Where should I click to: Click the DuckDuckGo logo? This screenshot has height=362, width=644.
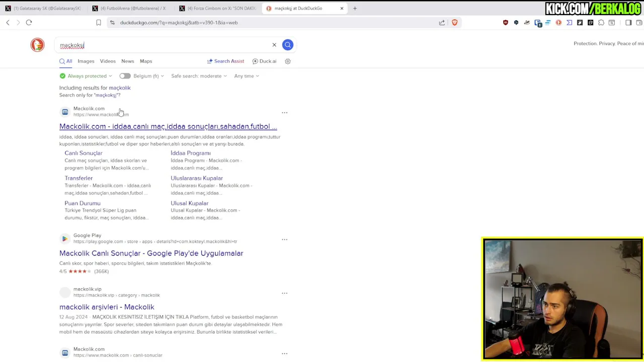(x=37, y=45)
